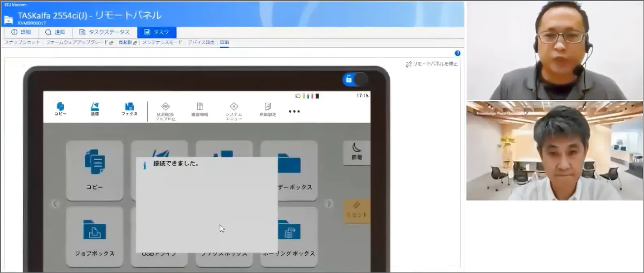
Task: Click the info icon in the 接続できました dialog
Action: click(145, 166)
